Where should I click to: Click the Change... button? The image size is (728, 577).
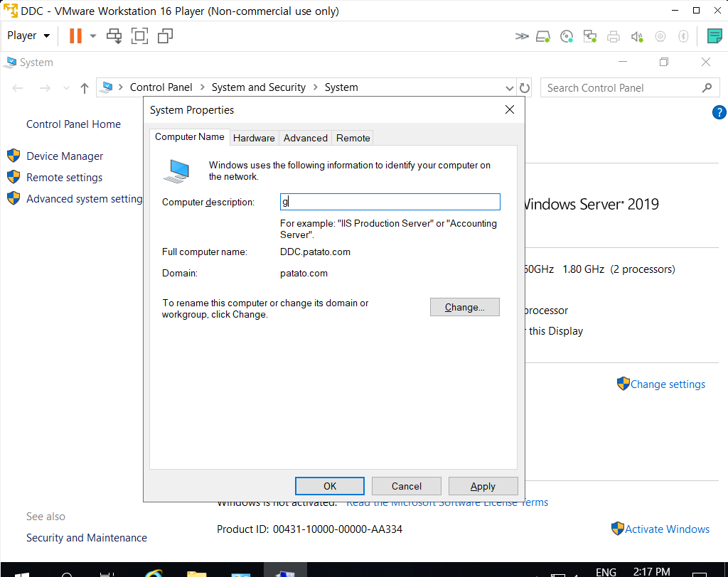pyautogui.click(x=465, y=307)
